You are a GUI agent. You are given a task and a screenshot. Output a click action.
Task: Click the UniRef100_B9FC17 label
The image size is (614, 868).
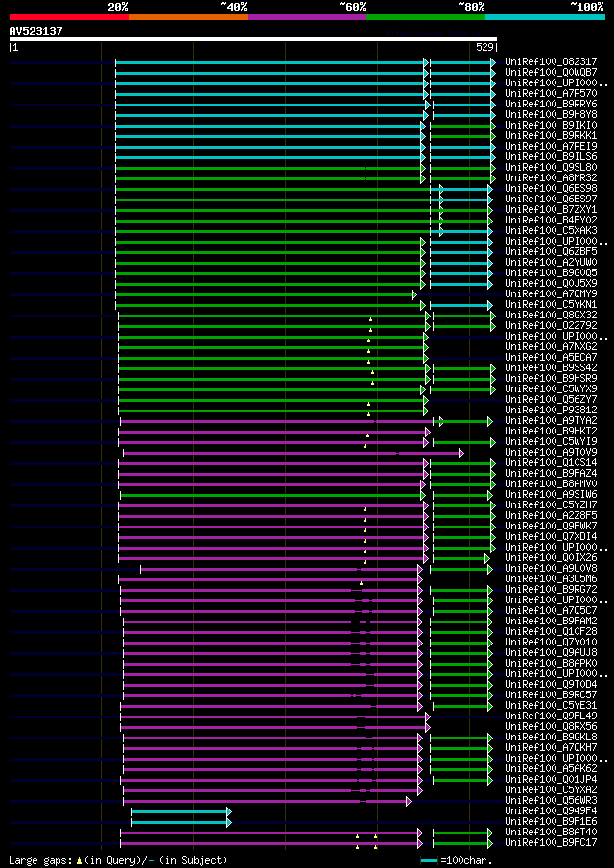(551, 842)
